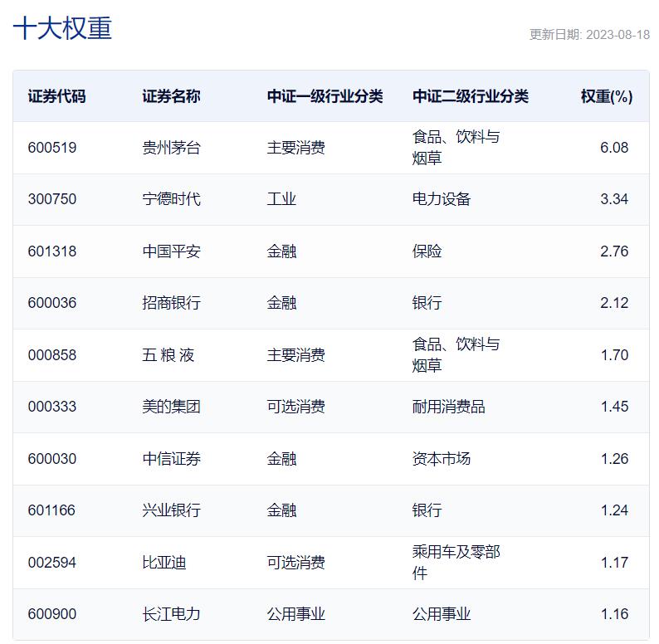Select the 中国平安 row name
This screenshot has width=659, height=644.
(171, 251)
